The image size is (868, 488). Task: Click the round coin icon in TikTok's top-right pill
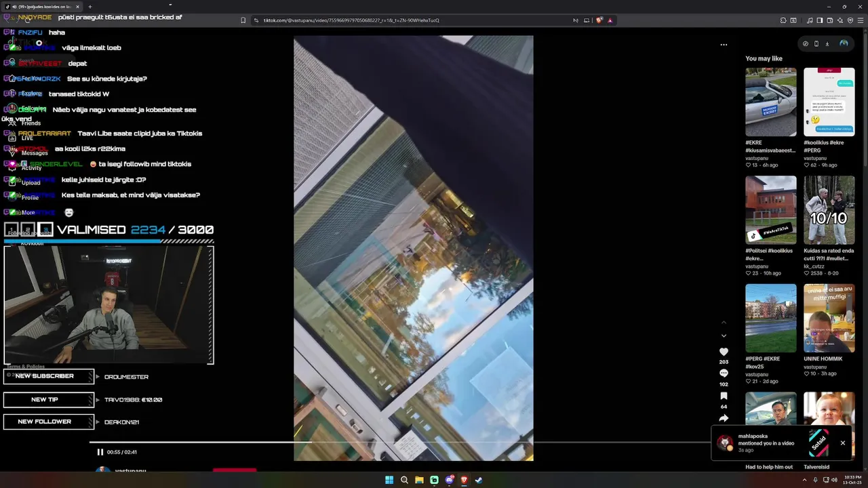coord(806,43)
